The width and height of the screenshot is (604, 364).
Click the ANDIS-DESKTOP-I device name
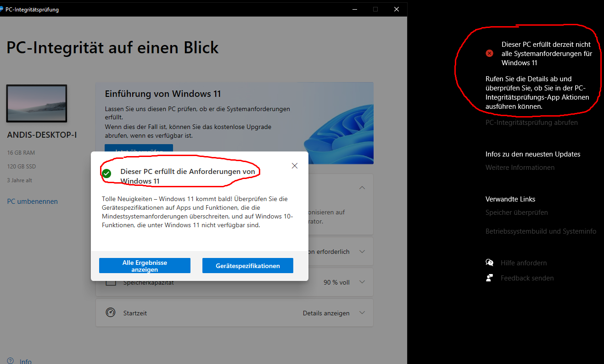pos(42,135)
